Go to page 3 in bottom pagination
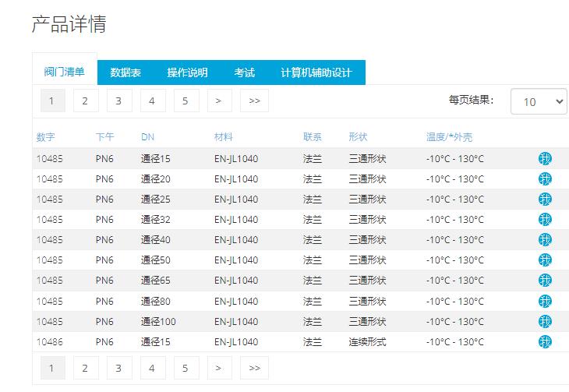The height and width of the screenshot is (392, 569). click(118, 368)
